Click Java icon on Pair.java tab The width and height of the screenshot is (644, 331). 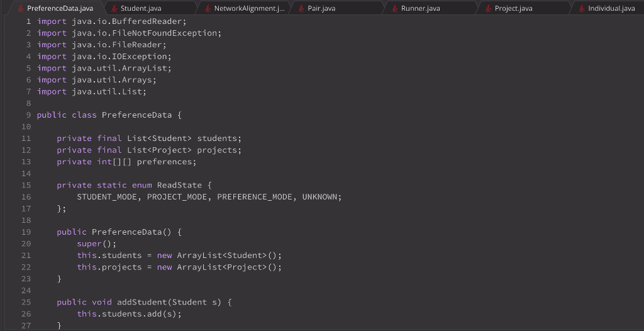click(301, 8)
